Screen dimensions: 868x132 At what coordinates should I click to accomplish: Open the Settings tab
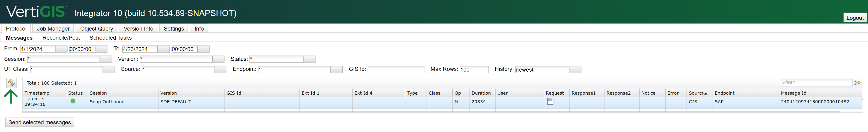(174, 29)
